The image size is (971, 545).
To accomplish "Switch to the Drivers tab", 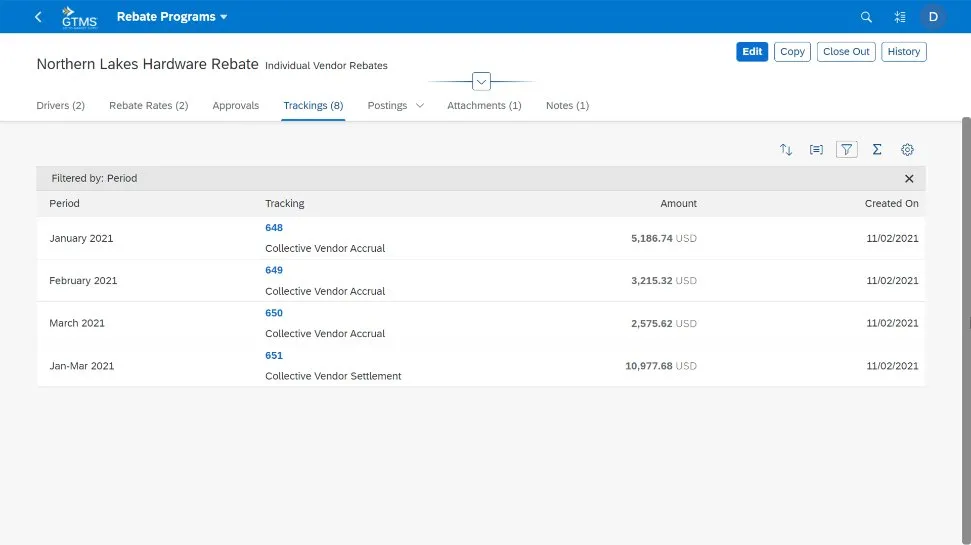I will (x=60, y=106).
